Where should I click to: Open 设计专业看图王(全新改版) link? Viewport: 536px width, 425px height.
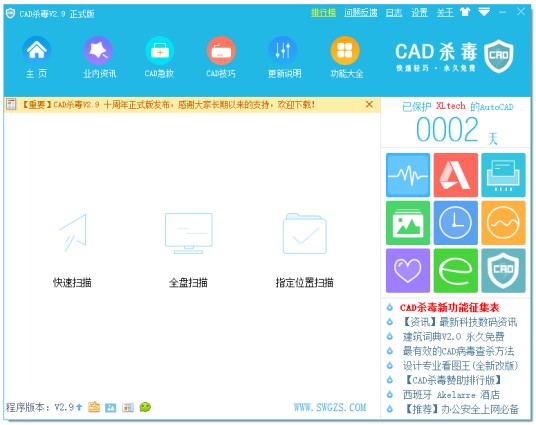point(460,366)
